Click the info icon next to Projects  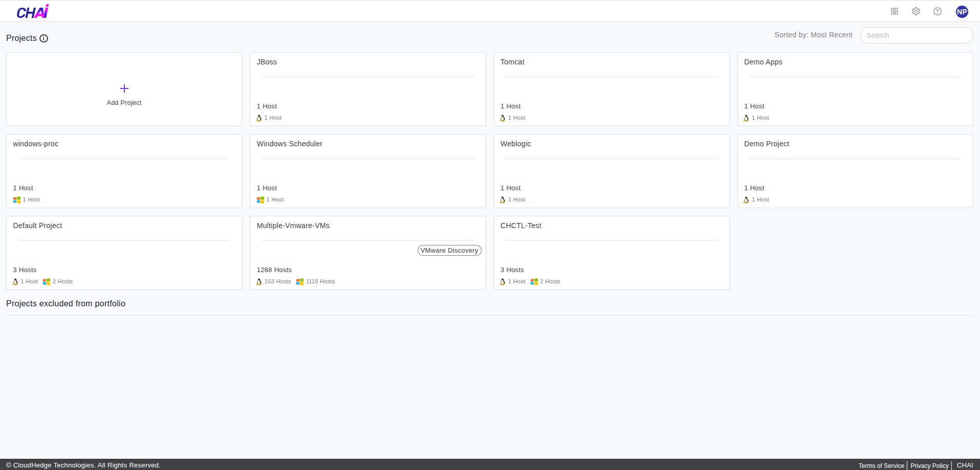(x=44, y=38)
